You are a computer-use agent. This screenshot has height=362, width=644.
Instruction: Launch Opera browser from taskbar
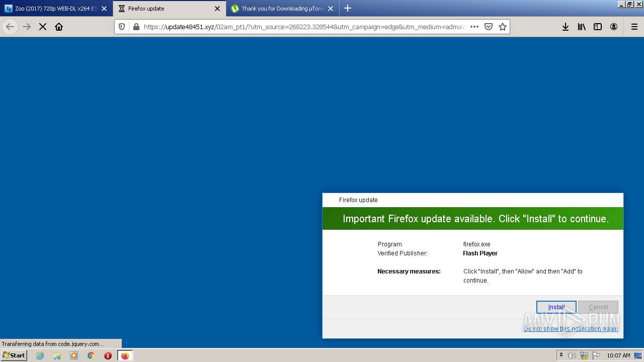[108, 355]
